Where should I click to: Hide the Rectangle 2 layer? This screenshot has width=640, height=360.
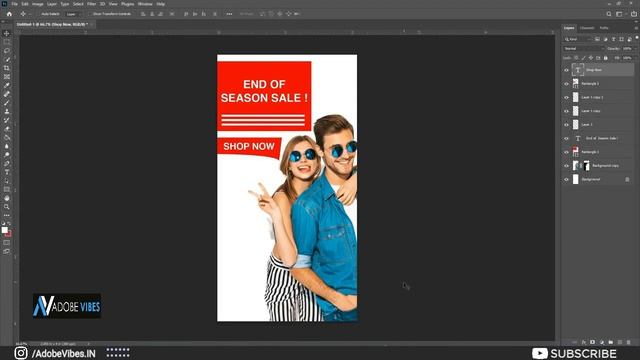point(566,84)
